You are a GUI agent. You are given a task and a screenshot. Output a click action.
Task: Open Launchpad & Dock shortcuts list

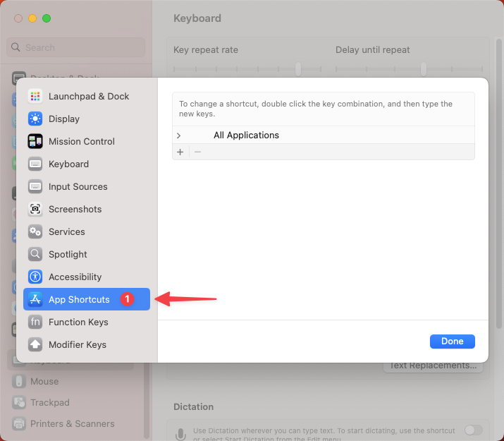[87, 96]
